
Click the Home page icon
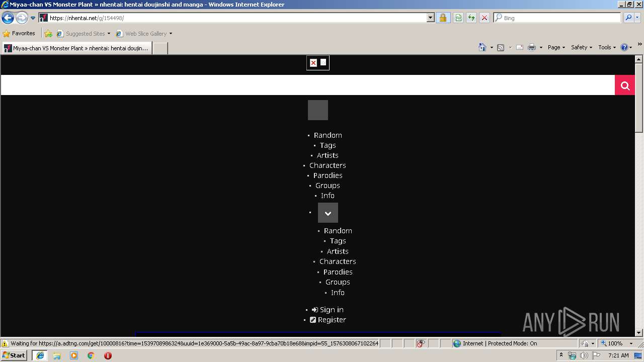(482, 47)
